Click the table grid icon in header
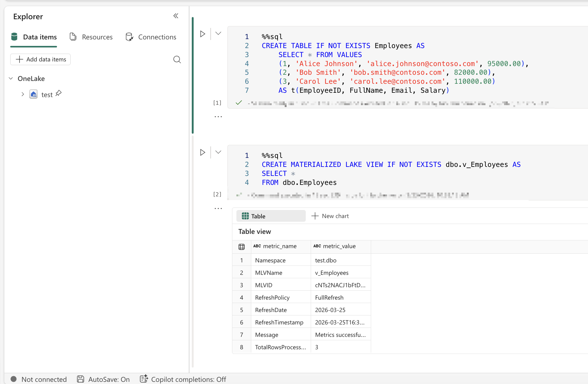The image size is (588, 384). pyautogui.click(x=242, y=247)
